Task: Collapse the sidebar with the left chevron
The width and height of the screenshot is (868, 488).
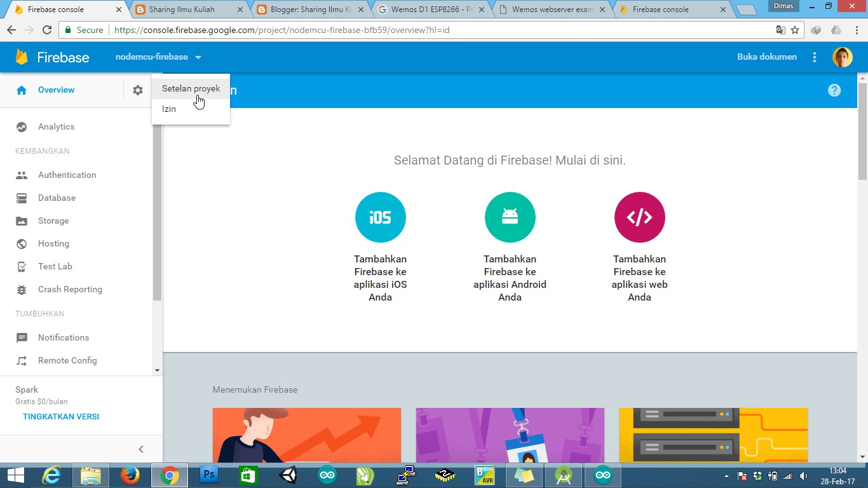Action: [141, 449]
